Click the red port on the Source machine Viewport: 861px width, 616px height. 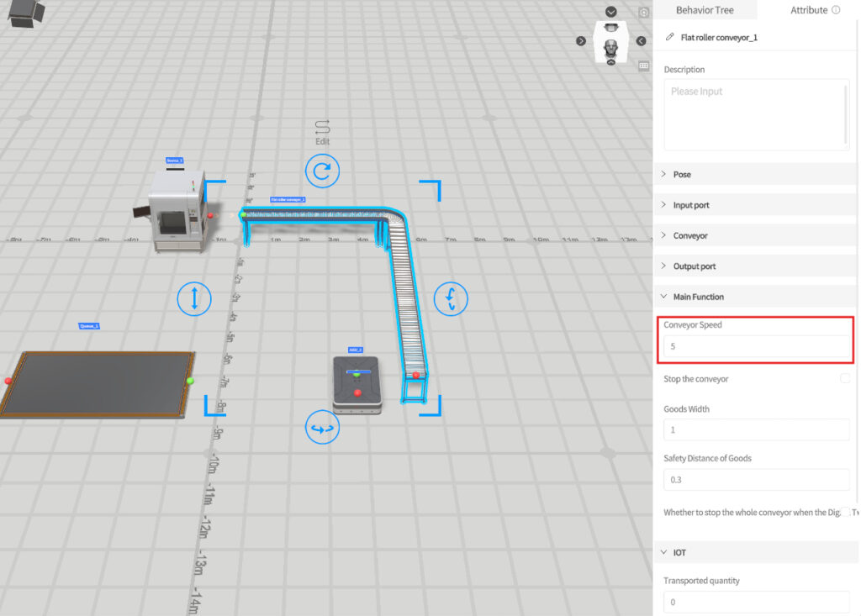coord(210,216)
